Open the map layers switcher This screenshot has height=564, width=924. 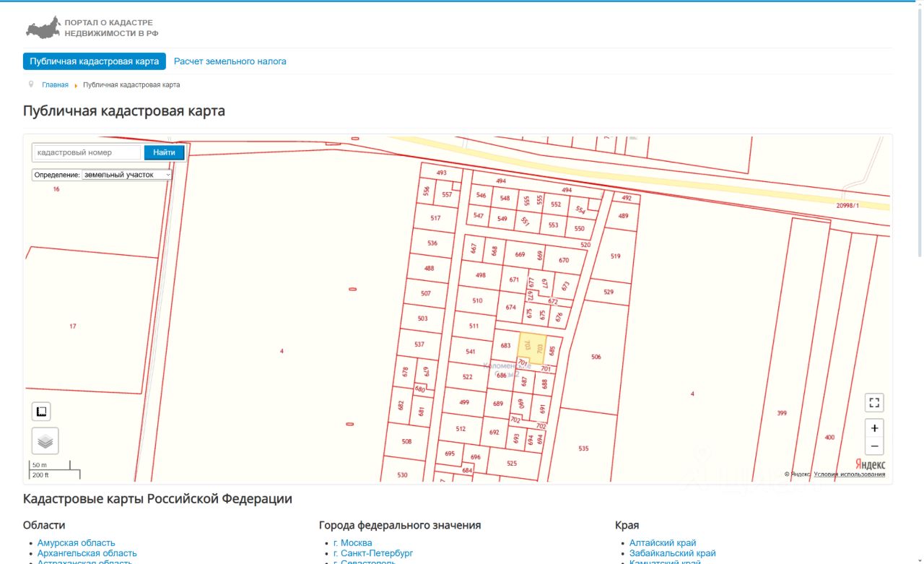pyautogui.click(x=45, y=441)
